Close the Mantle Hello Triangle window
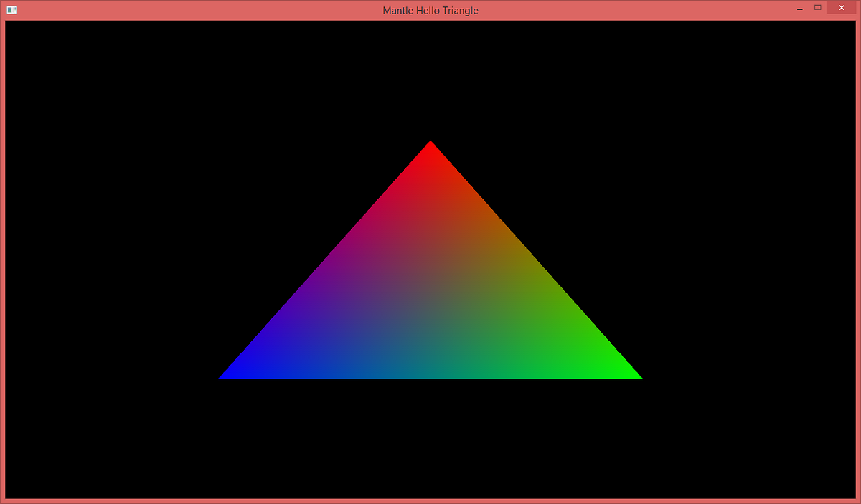The height and width of the screenshot is (504, 861). tap(841, 8)
